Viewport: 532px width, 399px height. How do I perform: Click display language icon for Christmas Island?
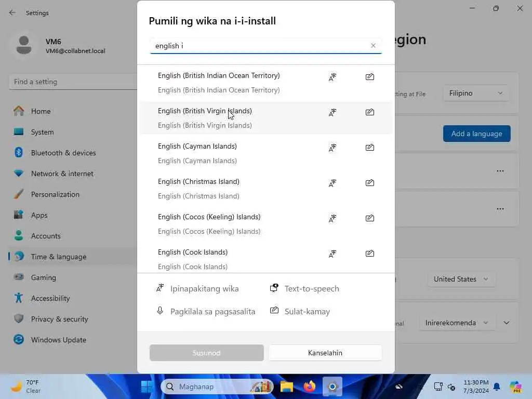(x=332, y=183)
